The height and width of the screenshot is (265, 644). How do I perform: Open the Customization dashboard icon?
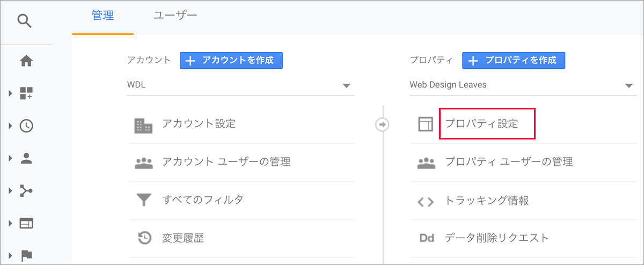click(x=26, y=93)
